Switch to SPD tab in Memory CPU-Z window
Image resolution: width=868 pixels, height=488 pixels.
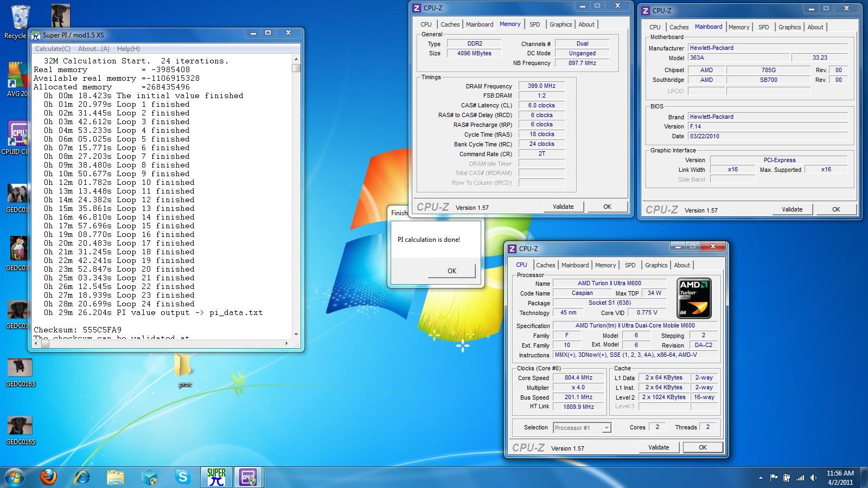tap(535, 24)
